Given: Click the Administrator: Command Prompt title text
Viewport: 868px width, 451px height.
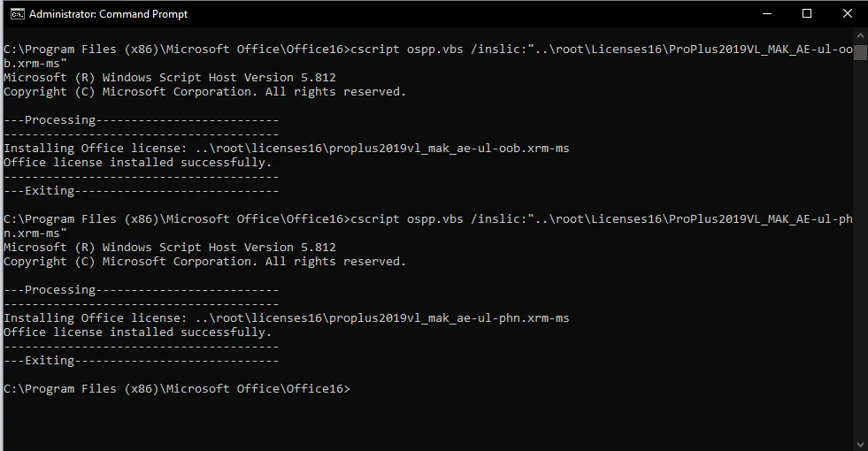Looking at the screenshot, I should [x=109, y=14].
